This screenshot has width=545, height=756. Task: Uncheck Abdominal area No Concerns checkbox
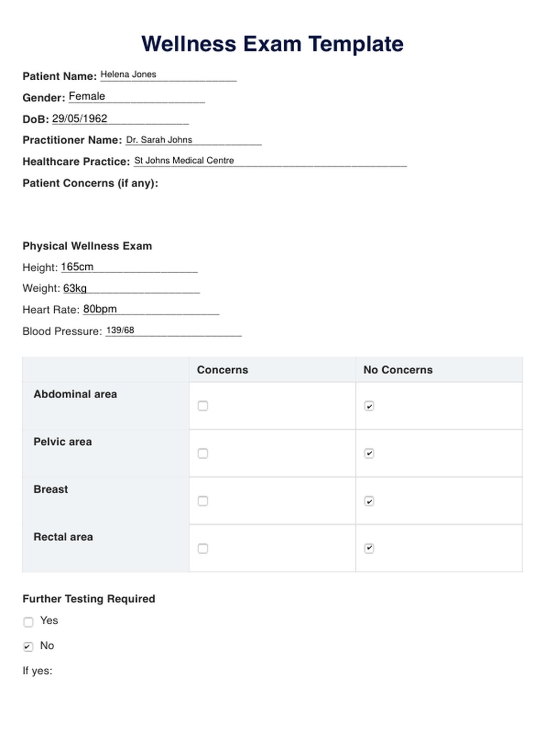pyautogui.click(x=369, y=406)
